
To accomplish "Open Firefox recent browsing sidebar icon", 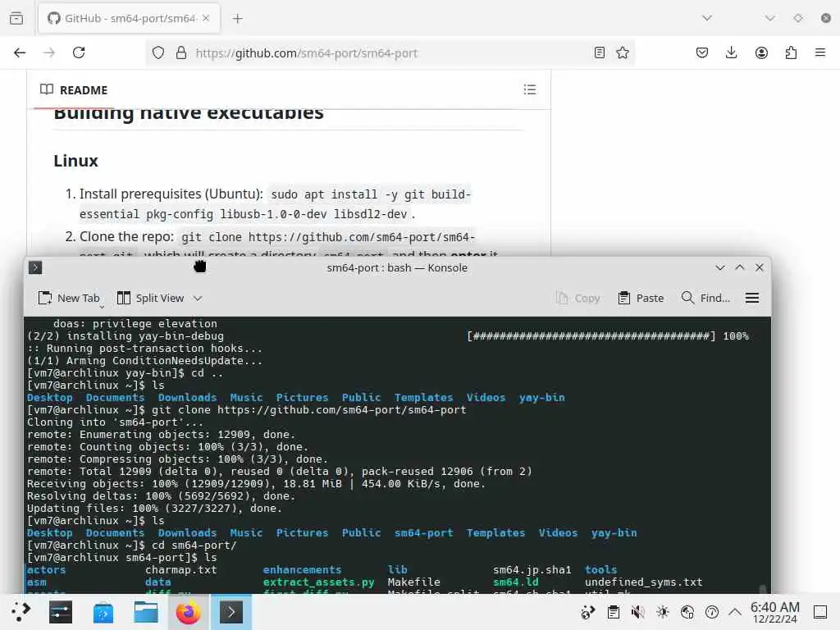I will pos(16,18).
